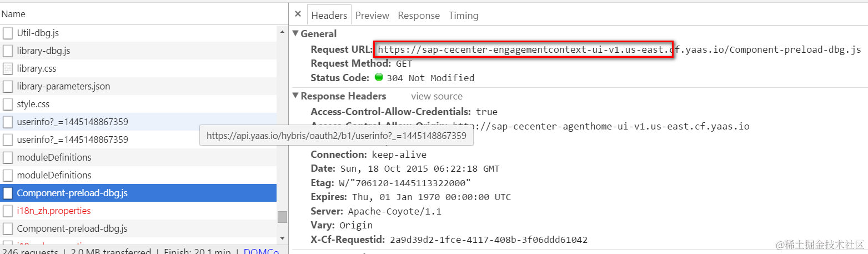Click the library-parameters.json file icon

[8, 86]
